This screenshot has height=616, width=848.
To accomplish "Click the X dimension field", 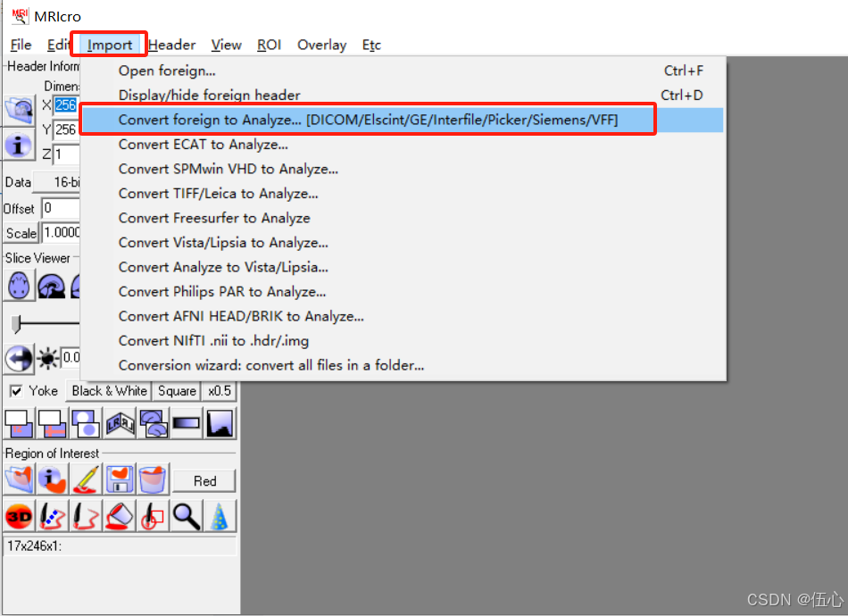I will [66, 105].
